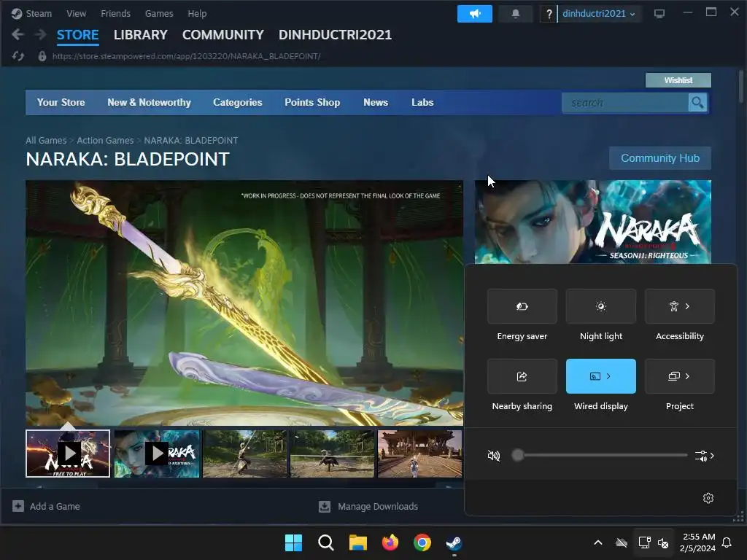Viewport: 747px width, 560px height.
Task: Open the Points Shop link
Action: coord(312,102)
